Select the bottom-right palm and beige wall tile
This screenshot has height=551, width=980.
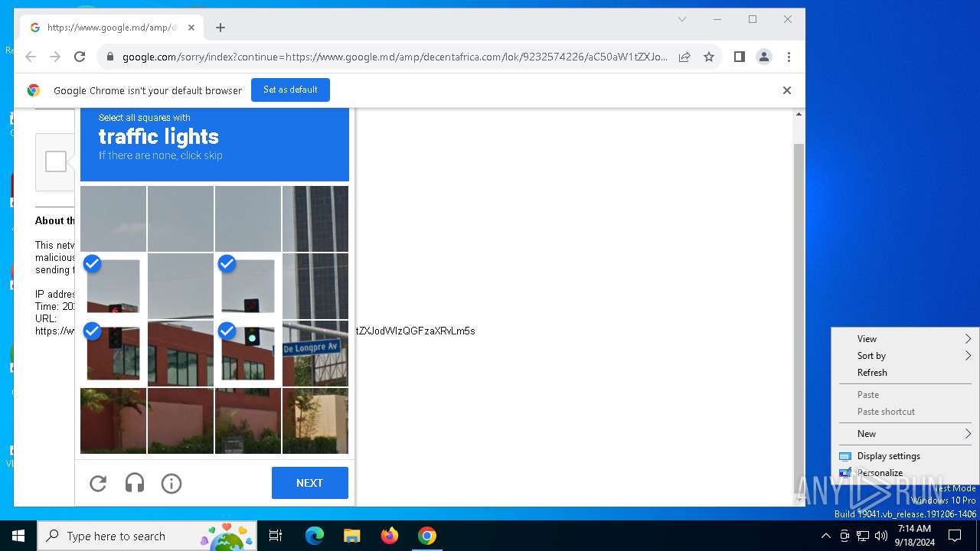point(315,421)
